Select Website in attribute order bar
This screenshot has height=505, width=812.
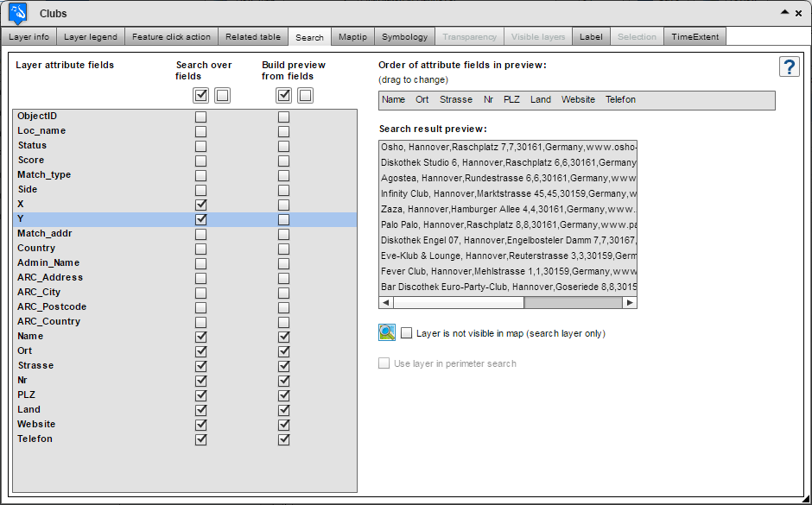pyautogui.click(x=578, y=99)
